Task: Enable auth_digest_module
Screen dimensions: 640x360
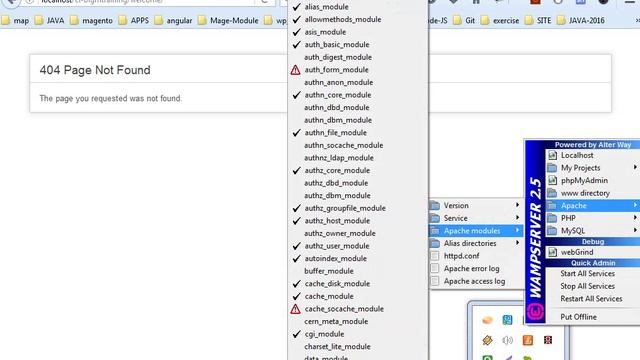Action: [338, 57]
